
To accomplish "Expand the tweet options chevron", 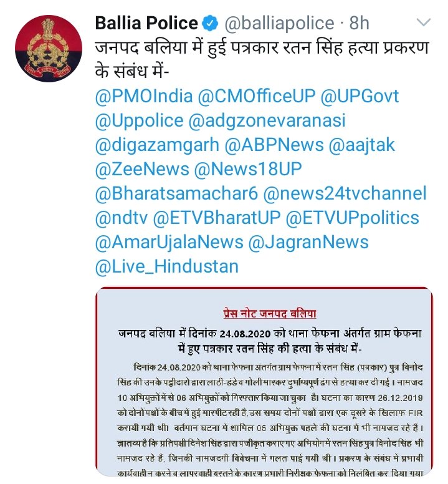I will point(423,22).
